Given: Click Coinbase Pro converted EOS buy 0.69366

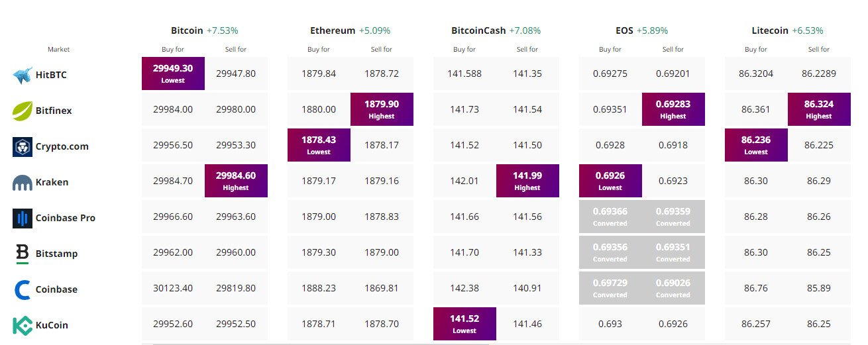Looking at the screenshot, I should point(610,217).
